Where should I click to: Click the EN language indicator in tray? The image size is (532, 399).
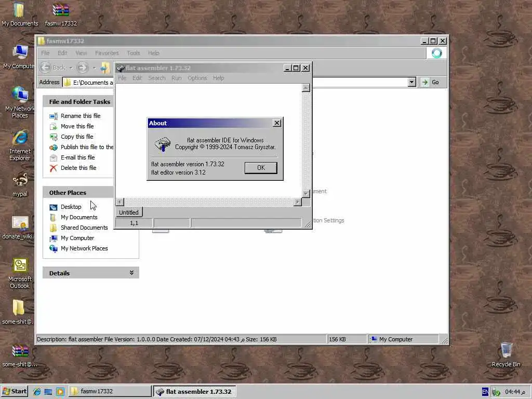point(485,392)
